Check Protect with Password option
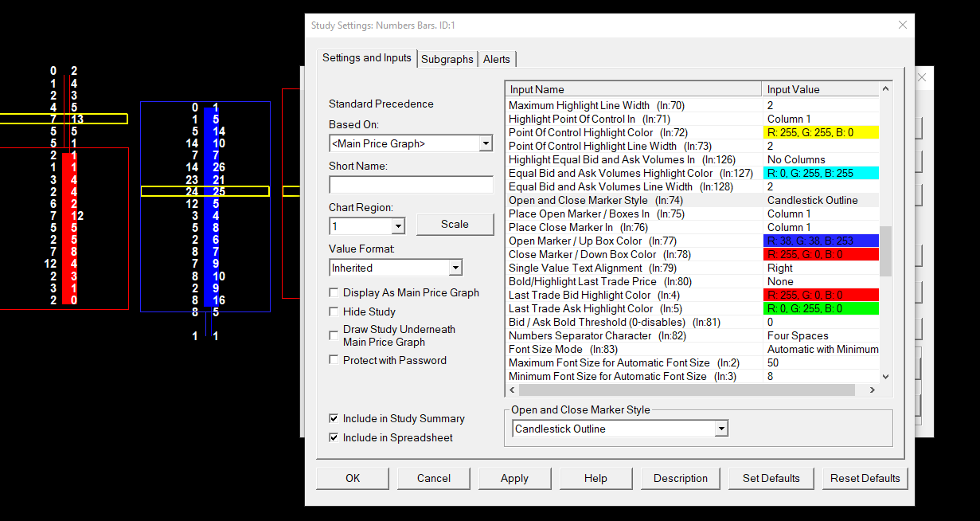 point(334,360)
